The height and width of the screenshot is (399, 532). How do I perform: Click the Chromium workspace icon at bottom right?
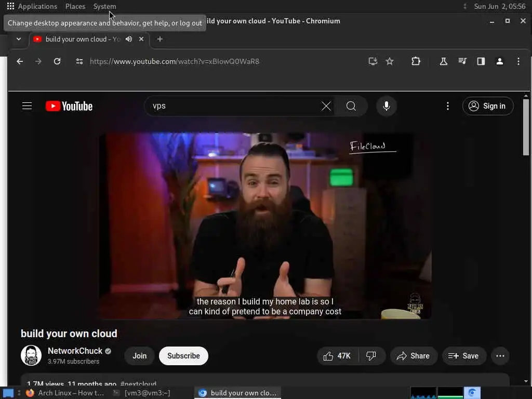pos(472,393)
